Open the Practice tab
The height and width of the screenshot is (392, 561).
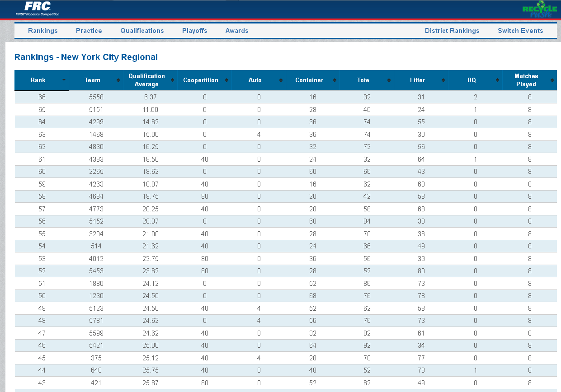pos(89,31)
